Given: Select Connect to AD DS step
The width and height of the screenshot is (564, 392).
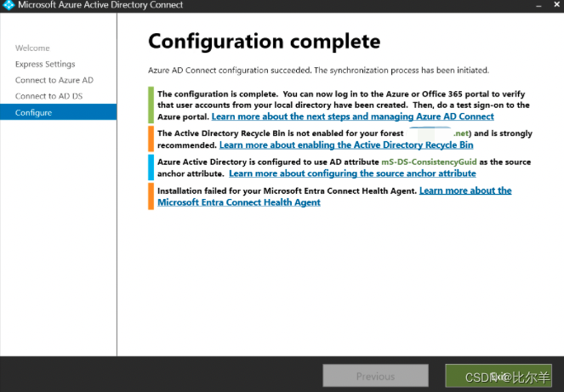Looking at the screenshot, I should point(48,96).
